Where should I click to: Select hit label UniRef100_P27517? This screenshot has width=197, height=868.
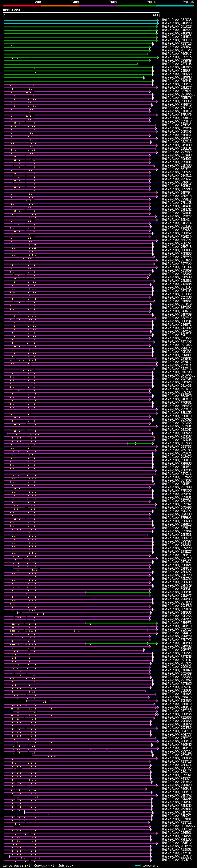[176, 528]
